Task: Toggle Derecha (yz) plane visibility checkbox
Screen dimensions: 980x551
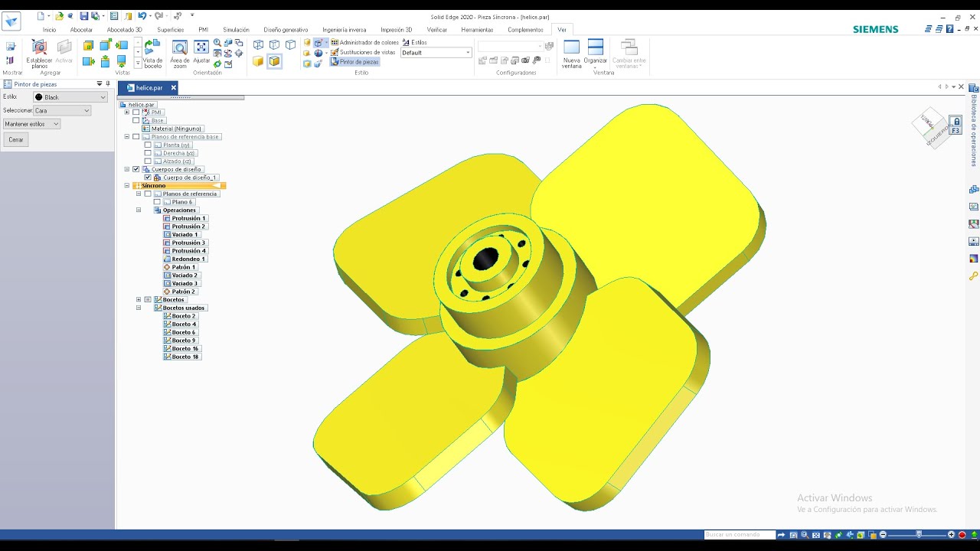Action: [148, 153]
